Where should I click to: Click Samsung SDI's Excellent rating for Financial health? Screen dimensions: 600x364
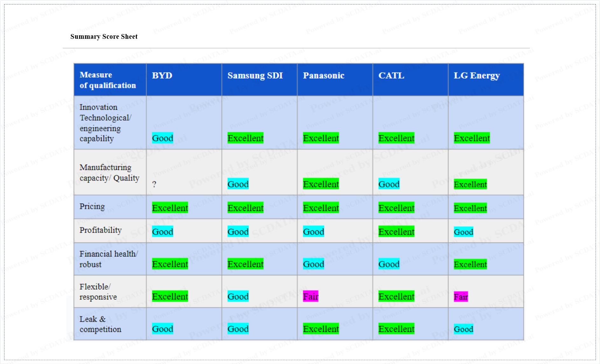(246, 264)
